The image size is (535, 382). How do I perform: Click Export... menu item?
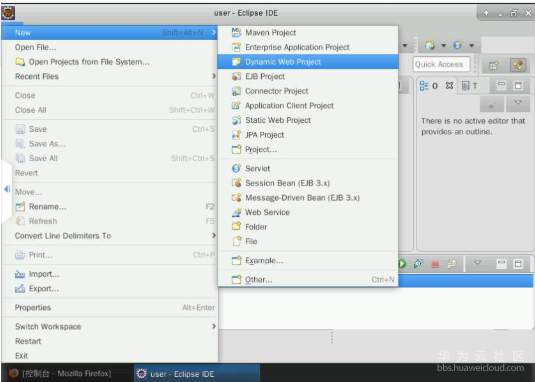click(109, 289)
